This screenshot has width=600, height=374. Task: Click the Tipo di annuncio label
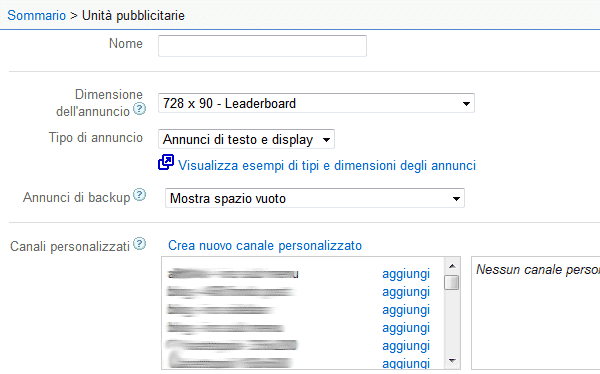(x=96, y=137)
